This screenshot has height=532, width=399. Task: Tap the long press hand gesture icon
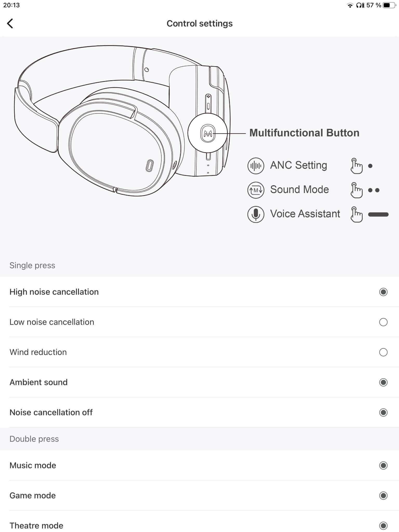pos(356,215)
